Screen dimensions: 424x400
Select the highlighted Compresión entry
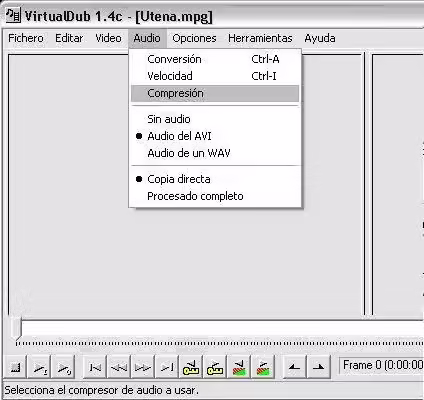[215, 93]
